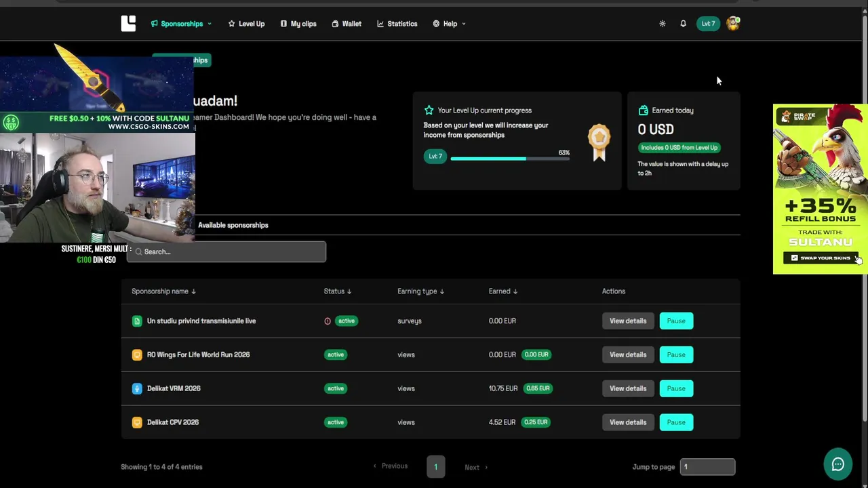The width and height of the screenshot is (868, 488).
Task: Click the 0.25 EUR badge
Action: [x=536, y=422]
